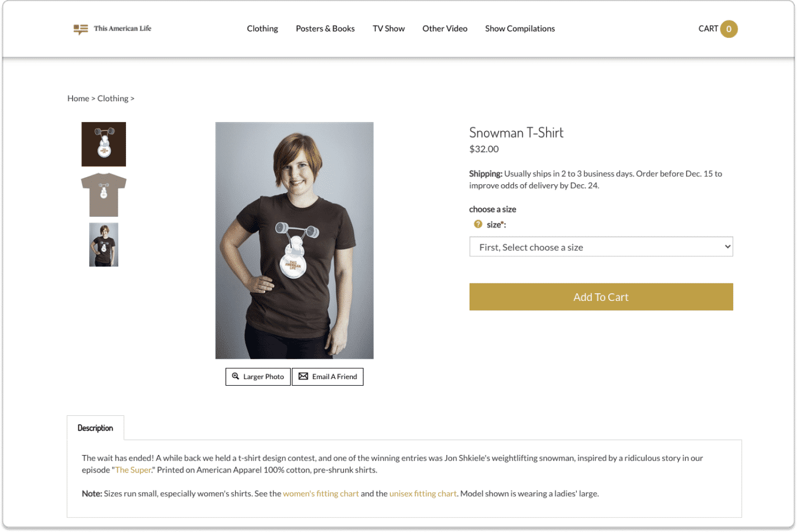Image resolution: width=797 pixels, height=532 pixels.
Task: Follow the "The Super" episode link
Action: pyautogui.click(x=133, y=470)
